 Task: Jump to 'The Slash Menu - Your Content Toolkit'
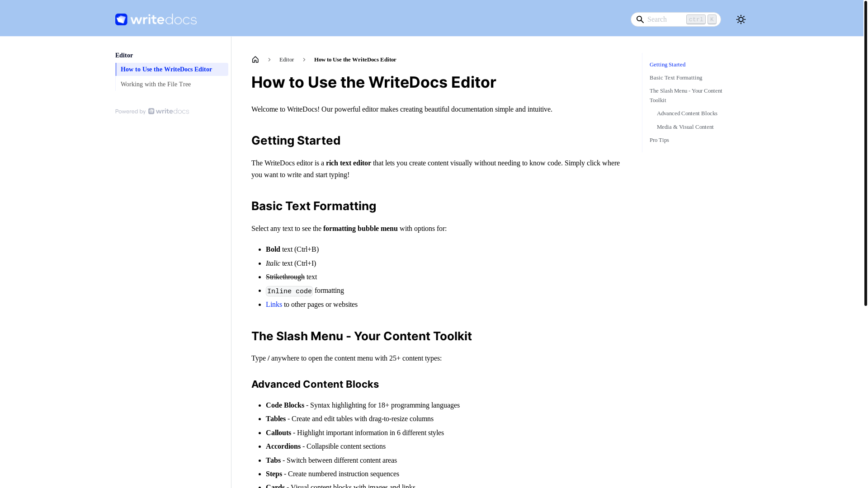click(686, 95)
